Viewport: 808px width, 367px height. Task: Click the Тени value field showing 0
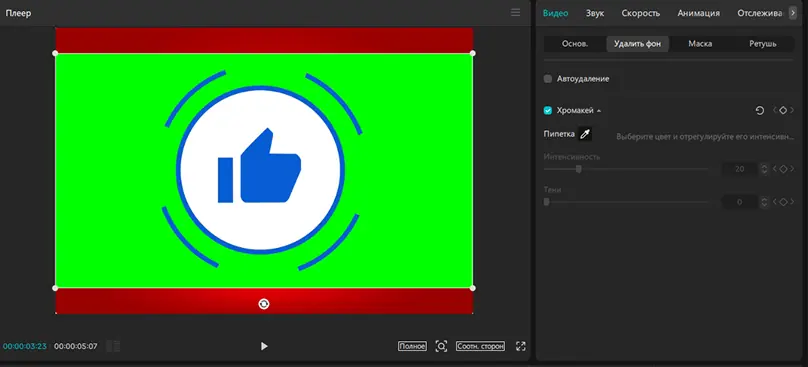739,202
